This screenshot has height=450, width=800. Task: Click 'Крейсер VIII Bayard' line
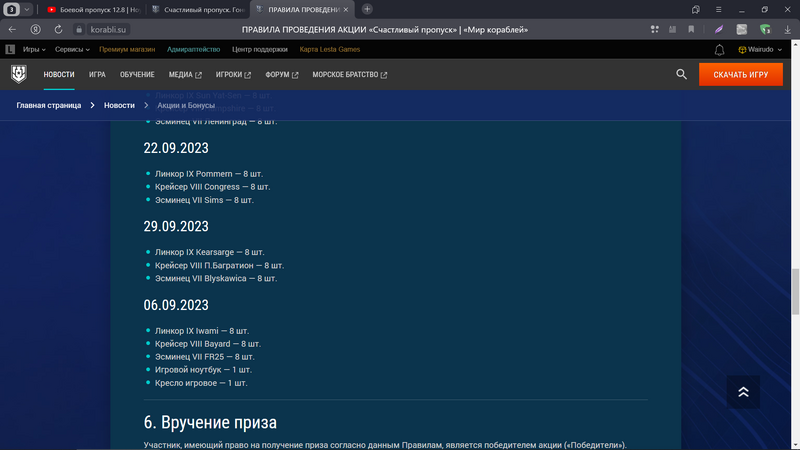click(x=208, y=344)
